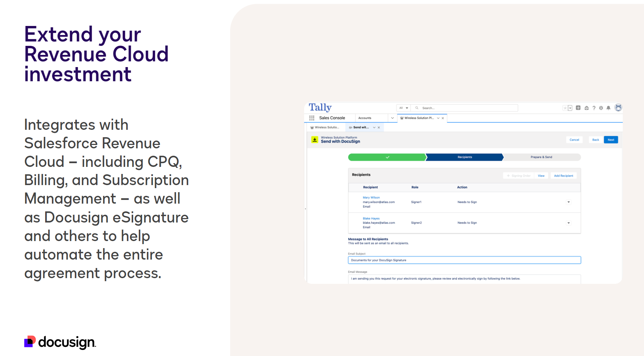
Task: Click the favorites star icon
Action: (x=565, y=108)
